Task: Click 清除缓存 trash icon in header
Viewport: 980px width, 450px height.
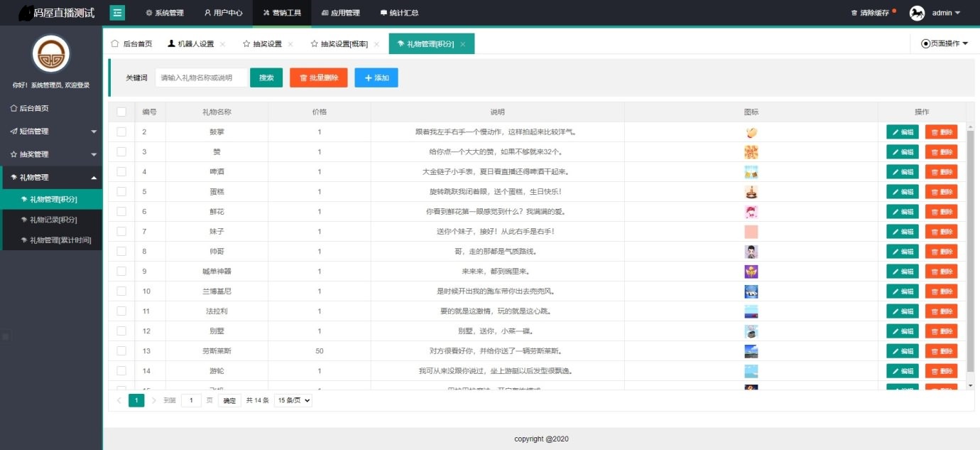Action: 854,14
